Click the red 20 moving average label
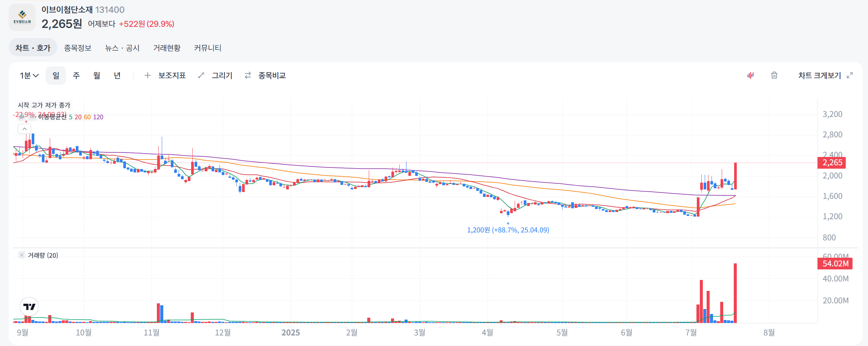The height and width of the screenshot is (346, 868). click(78, 117)
